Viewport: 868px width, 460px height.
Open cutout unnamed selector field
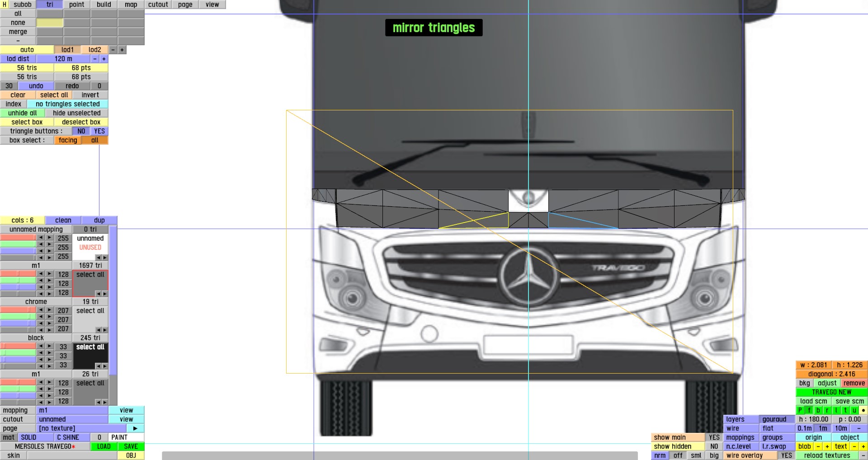click(72, 419)
